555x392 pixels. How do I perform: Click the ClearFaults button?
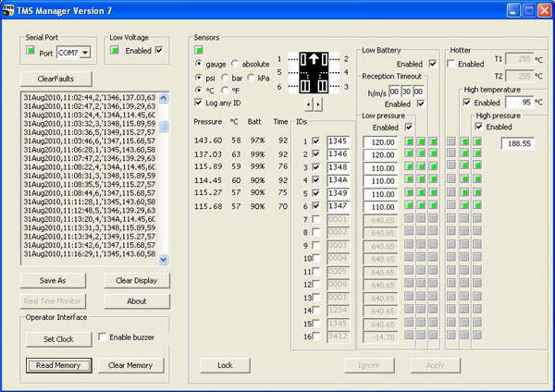[55, 79]
